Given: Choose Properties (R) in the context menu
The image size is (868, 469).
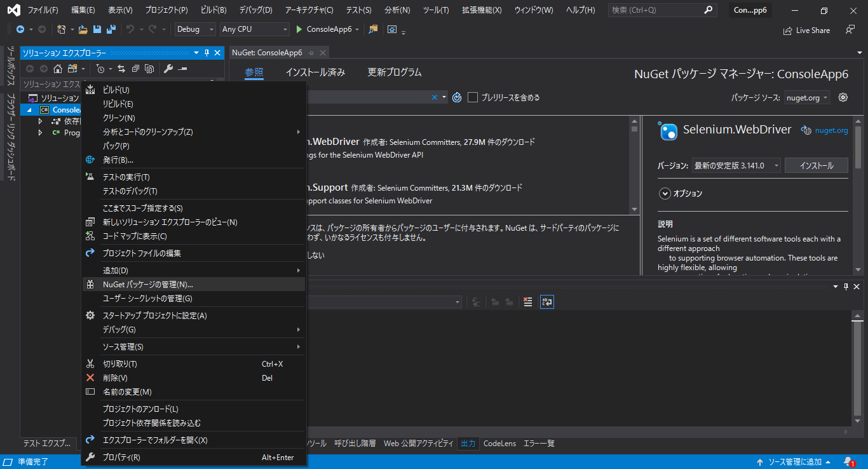Looking at the screenshot, I should (x=194, y=458).
